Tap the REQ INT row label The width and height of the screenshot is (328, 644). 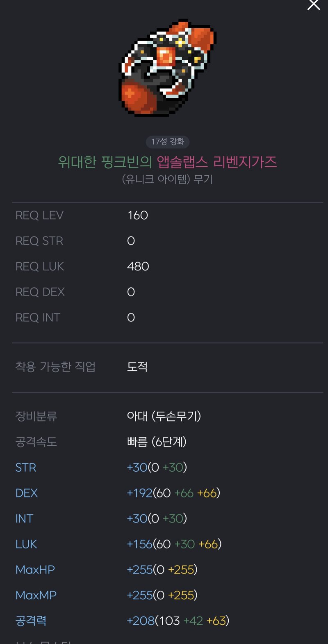pos(38,317)
